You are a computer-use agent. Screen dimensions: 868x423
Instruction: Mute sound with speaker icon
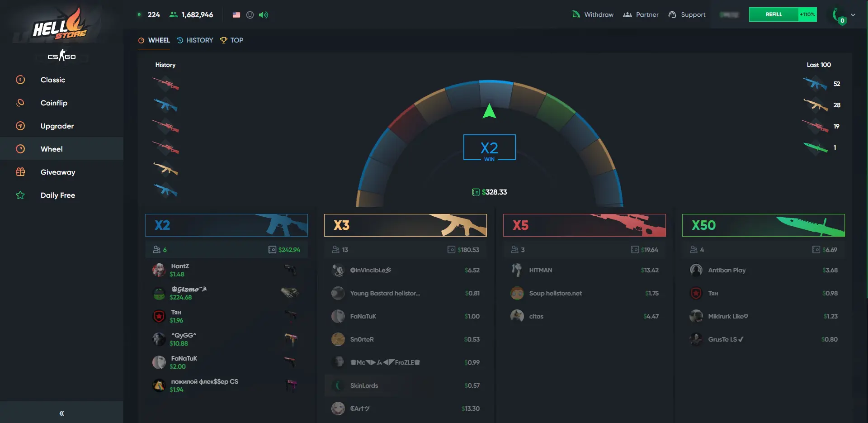[x=264, y=15]
